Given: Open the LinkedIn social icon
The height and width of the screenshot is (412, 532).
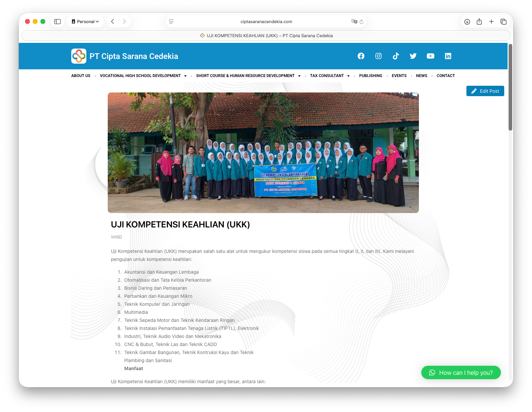Looking at the screenshot, I should click(448, 56).
